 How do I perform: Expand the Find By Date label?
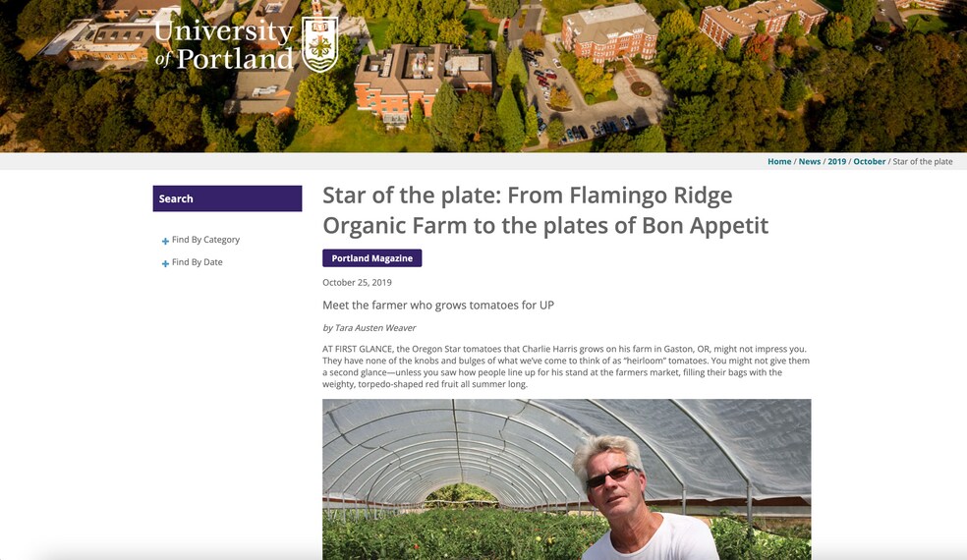point(197,262)
